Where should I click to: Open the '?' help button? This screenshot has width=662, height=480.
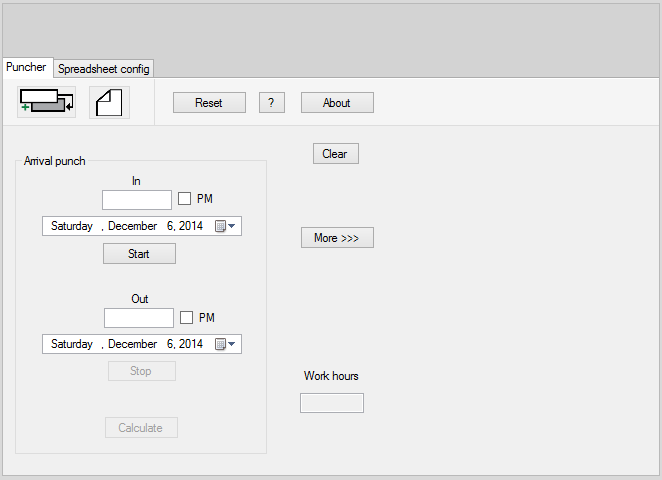coord(272,103)
